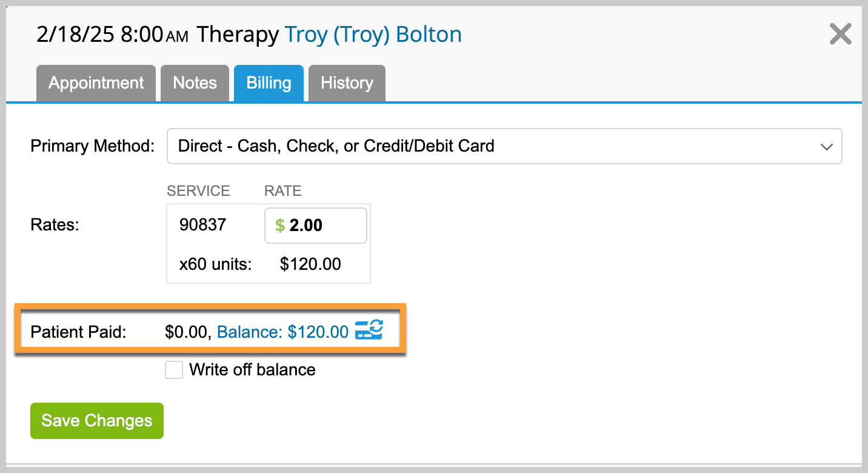Click the Write off balance label

click(x=252, y=370)
